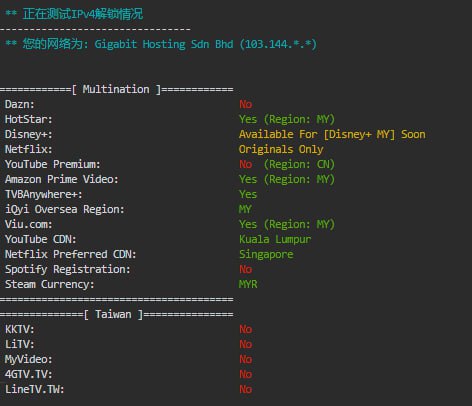
Task: Click the Dazn No result
Action: tap(246, 104)
